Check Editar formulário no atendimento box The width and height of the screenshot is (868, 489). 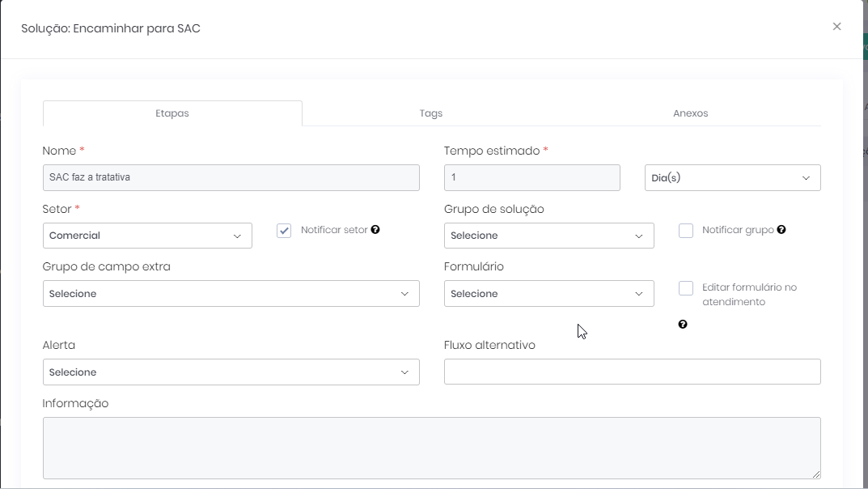686,288
